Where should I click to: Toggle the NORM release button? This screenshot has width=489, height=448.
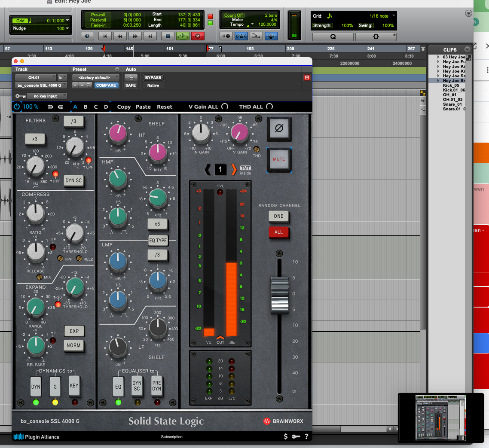(74, 345)
